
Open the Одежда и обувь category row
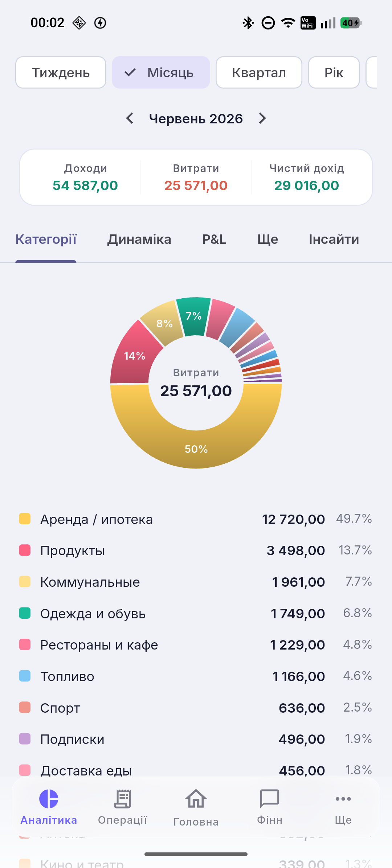pyautogui.click(x=196, y=613)
